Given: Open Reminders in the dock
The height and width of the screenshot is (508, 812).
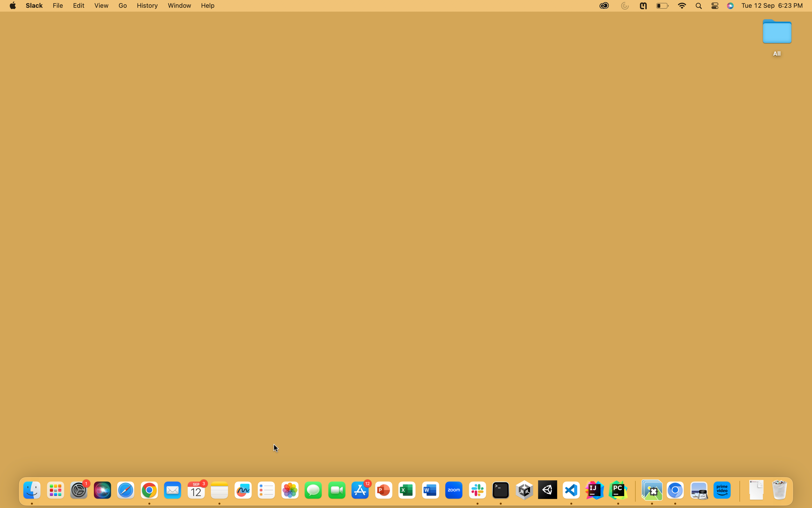Looking at the screenshot, I should coord(266,491).
